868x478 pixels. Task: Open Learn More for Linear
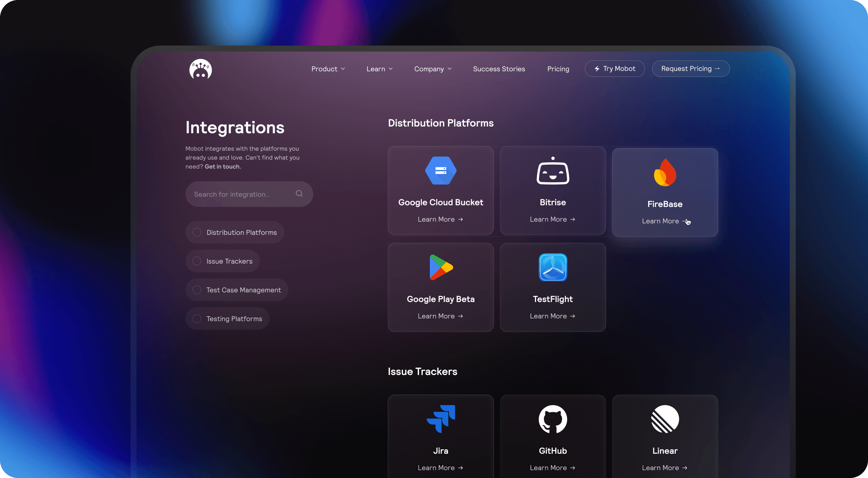(665, 468)
